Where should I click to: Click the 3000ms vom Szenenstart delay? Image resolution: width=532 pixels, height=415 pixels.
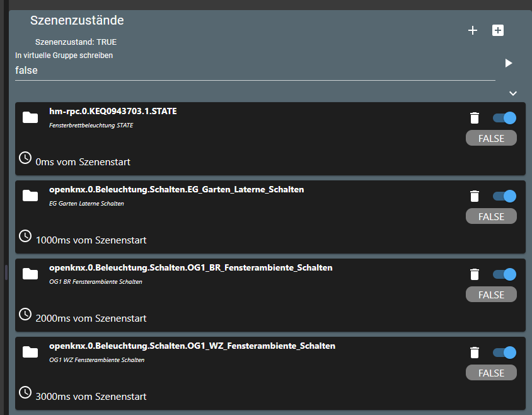pos(91,397)
